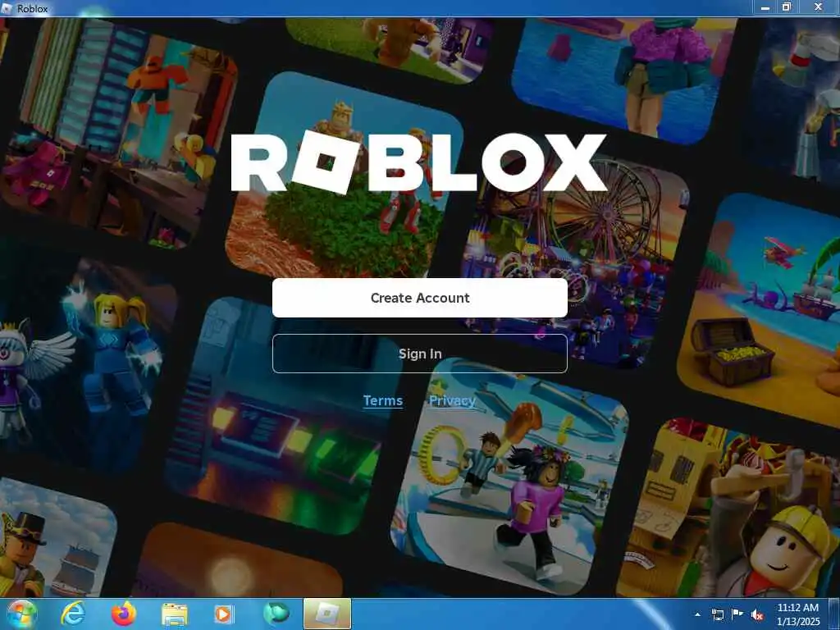Select the Roblox taskbar button
Viewport: 840px width, 630px height.
click(326, 614)
